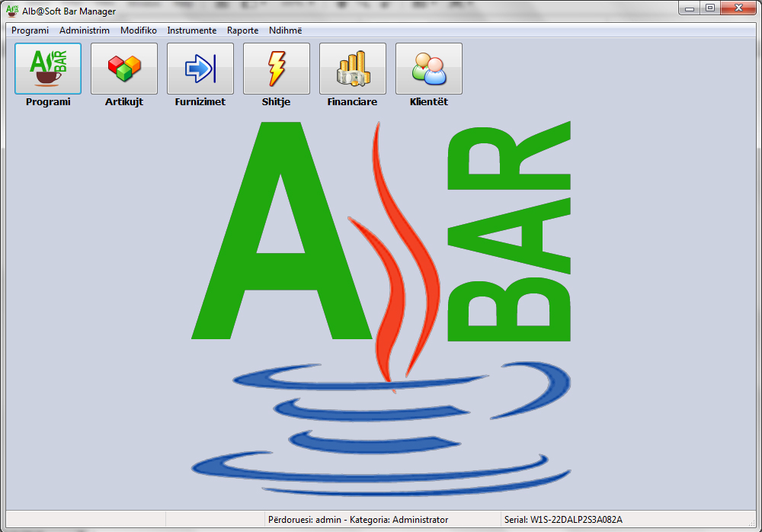Click the Serial W1S-22DALP2S3A082A status text
The height and width of the screenshot is (532, 762).
point(563,519)
